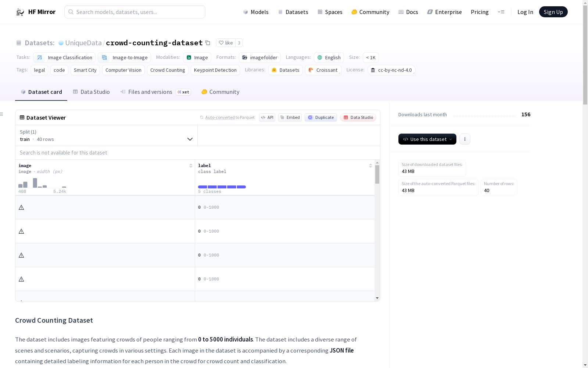Click the Auto-converted to Parquet link

227,117
